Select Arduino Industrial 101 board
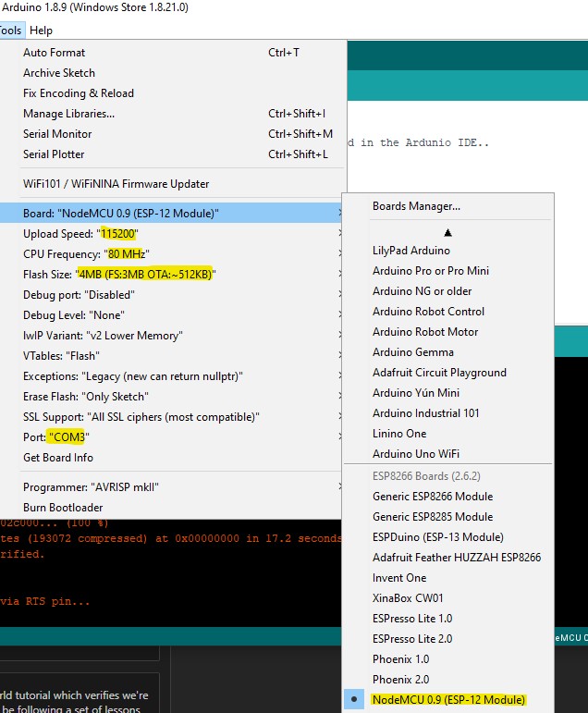This screenshot has width=588, height=713. (448, 412)
